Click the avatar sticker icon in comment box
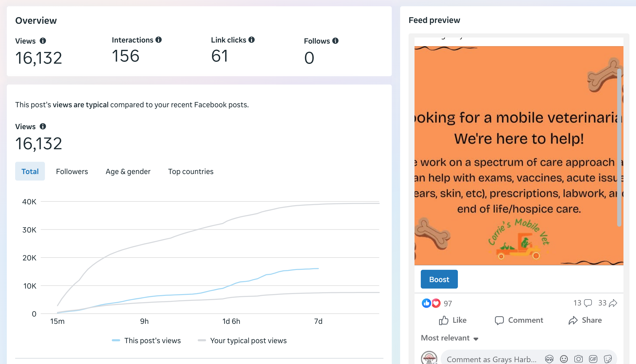 [549, 359]
